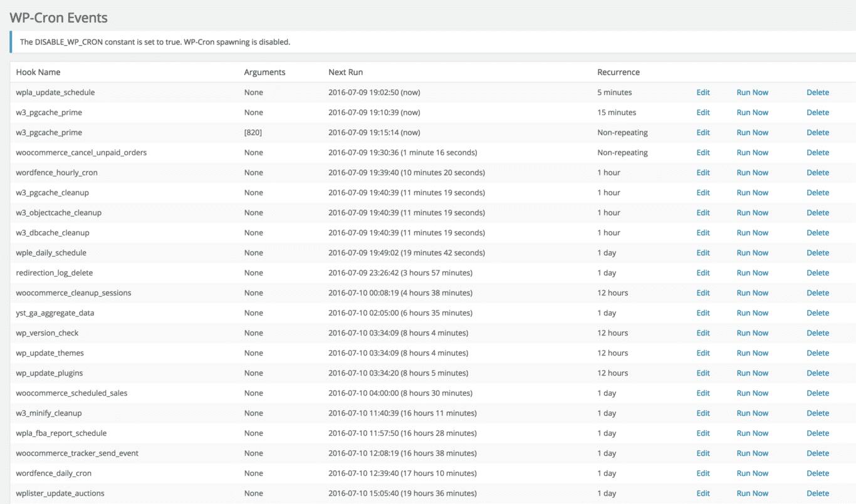Edit the wp_update_themes event
The height and width of the screenshot is (504, 856).
[x=703, y=353]
